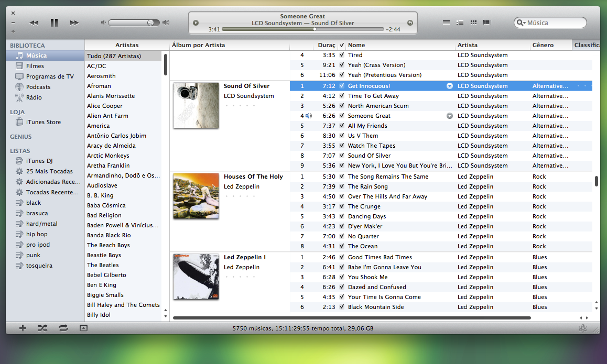Image resolution: width=607 pixels, height=364 pixels.
Task: Click the Genius atom icon
Action: click(x=582, y=328)
